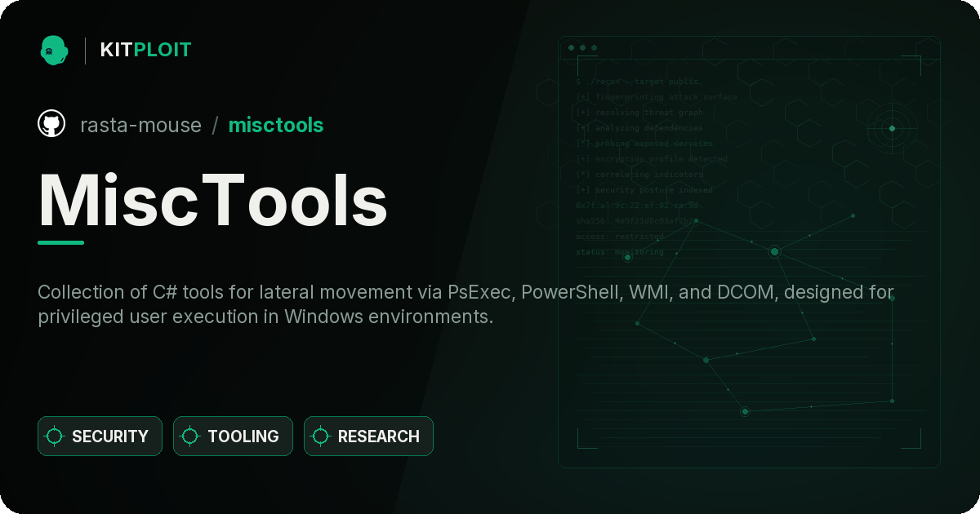Screen dimensions: 980x514
Task: Open the rasta-mouse owner link
Action: point(140,125)
